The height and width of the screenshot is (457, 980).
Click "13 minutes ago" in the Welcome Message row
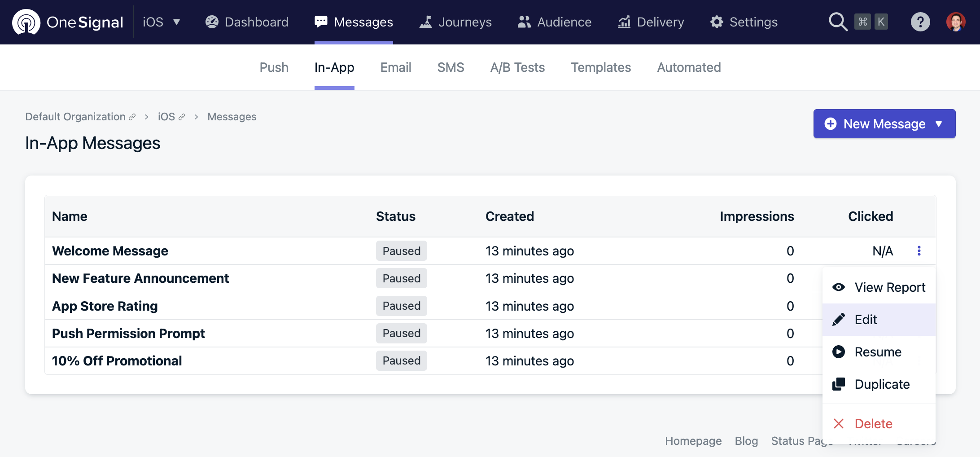(529, 251)
